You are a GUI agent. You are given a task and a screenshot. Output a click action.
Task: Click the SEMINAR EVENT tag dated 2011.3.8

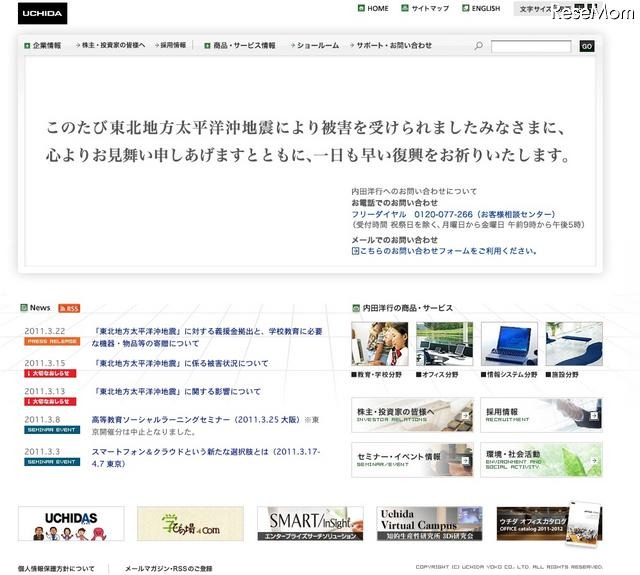[52, 430]
